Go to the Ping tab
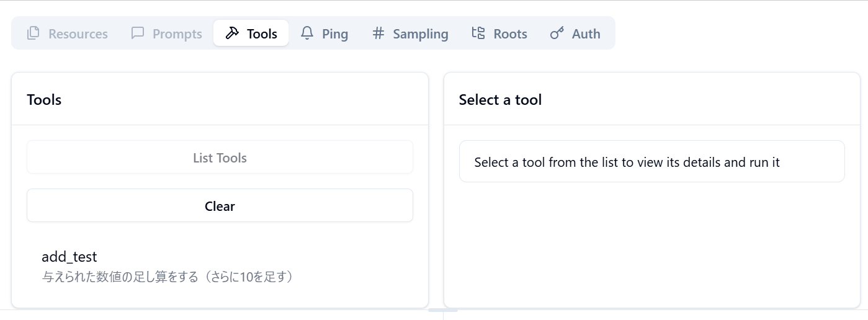Screen dimensions: 868x320 (x=335, y=34)
